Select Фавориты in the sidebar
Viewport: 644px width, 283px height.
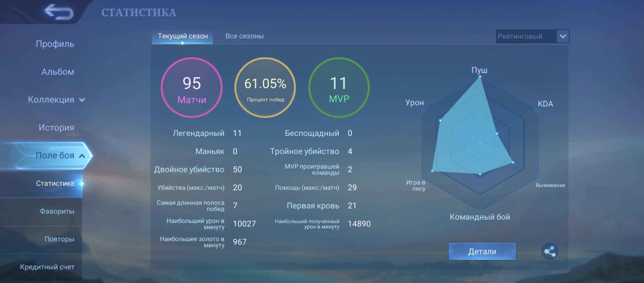pyautogui.click(x=57, y=211)
